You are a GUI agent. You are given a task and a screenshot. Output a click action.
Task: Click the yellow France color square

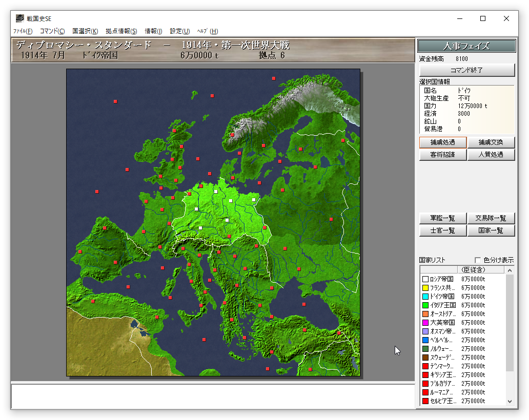click(425, 288)
